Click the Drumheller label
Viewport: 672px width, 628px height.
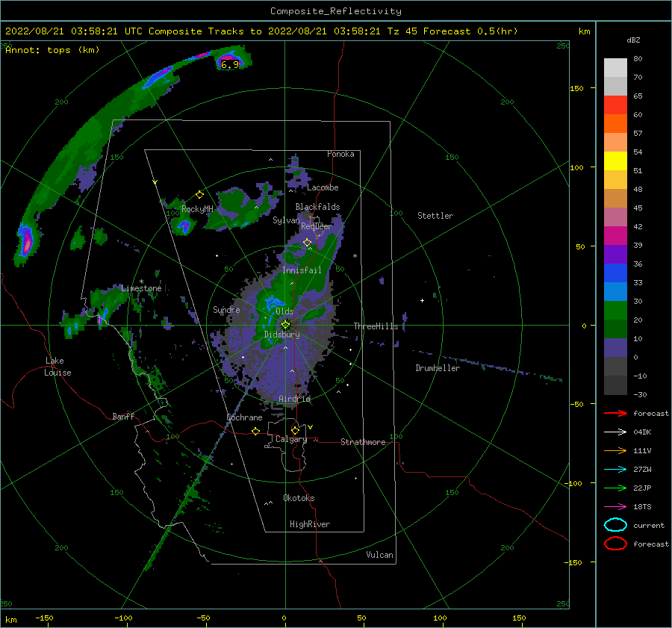pos(438,368)
